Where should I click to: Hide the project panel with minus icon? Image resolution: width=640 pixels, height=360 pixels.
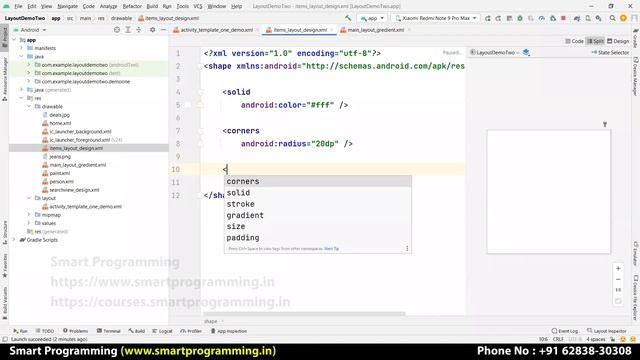click(x=163, y=30)
